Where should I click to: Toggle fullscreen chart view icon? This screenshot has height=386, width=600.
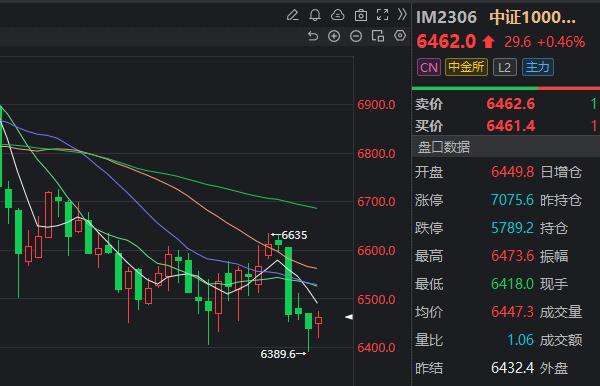[382, 15]
